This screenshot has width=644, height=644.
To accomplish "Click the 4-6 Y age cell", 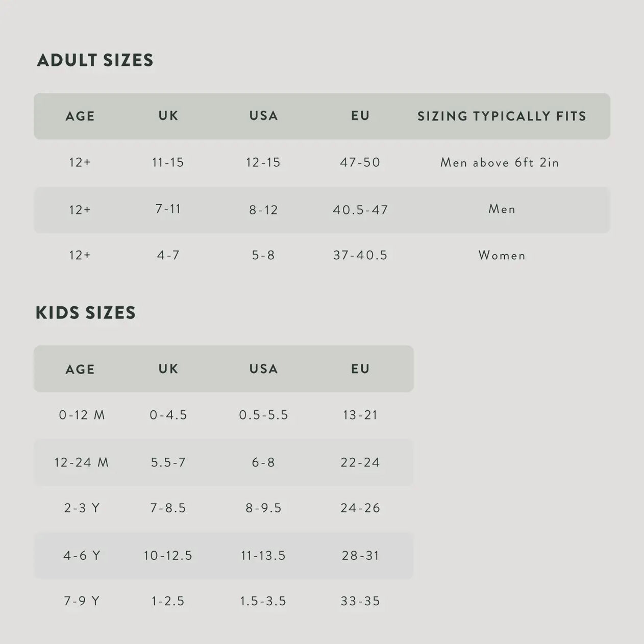I will pyautogui.click(x=82, y=556).
